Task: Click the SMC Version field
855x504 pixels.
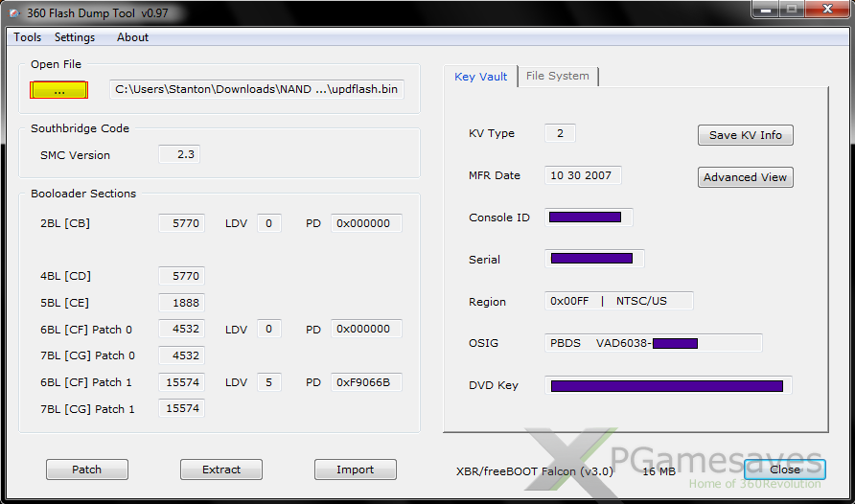Action: [x=179, y=155]
